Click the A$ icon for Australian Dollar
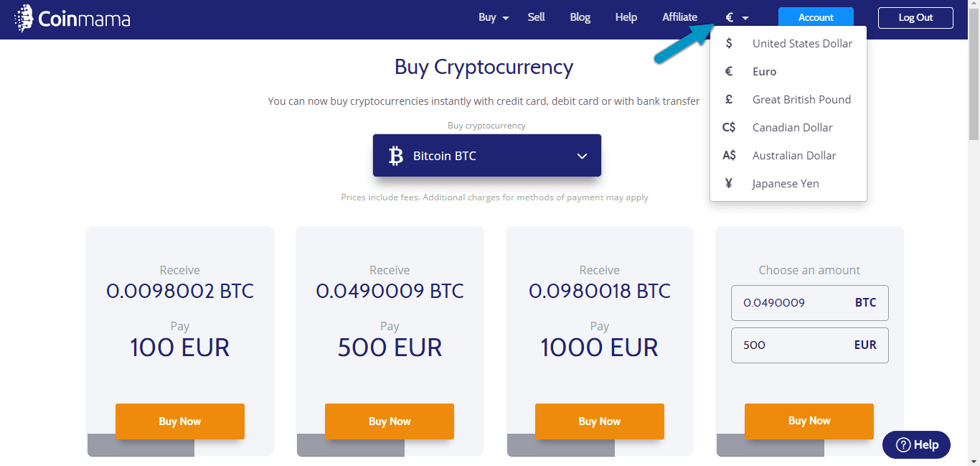Viewport: 980px width, 466px height. point(728,155)
